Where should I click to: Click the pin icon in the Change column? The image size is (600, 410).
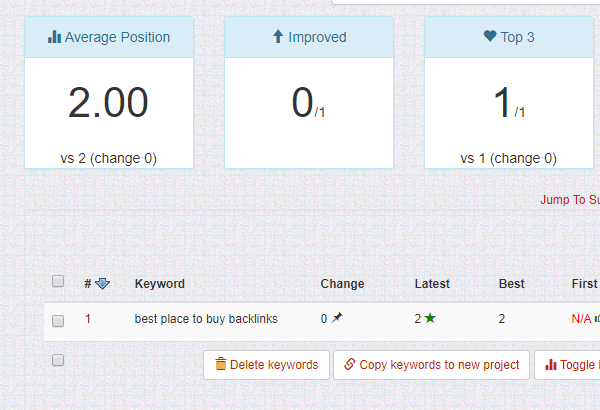point(337,318)
